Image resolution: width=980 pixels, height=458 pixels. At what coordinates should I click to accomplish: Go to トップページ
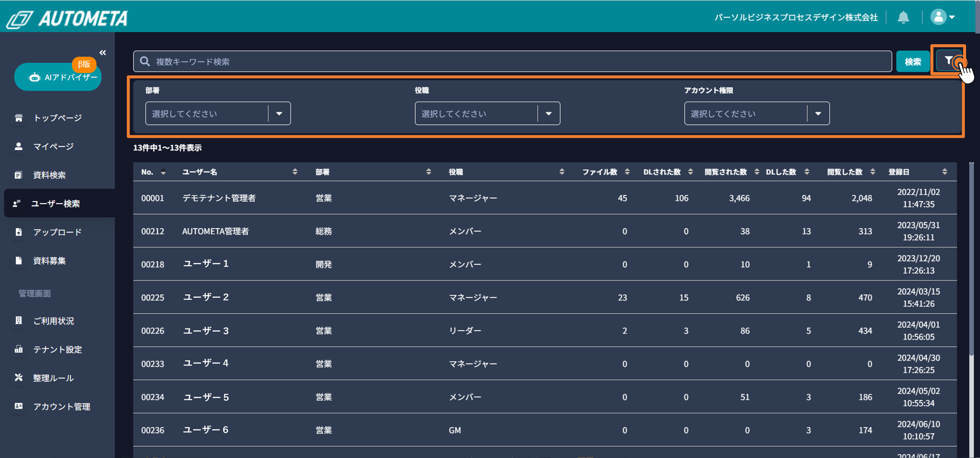click(x=58, y=118)
